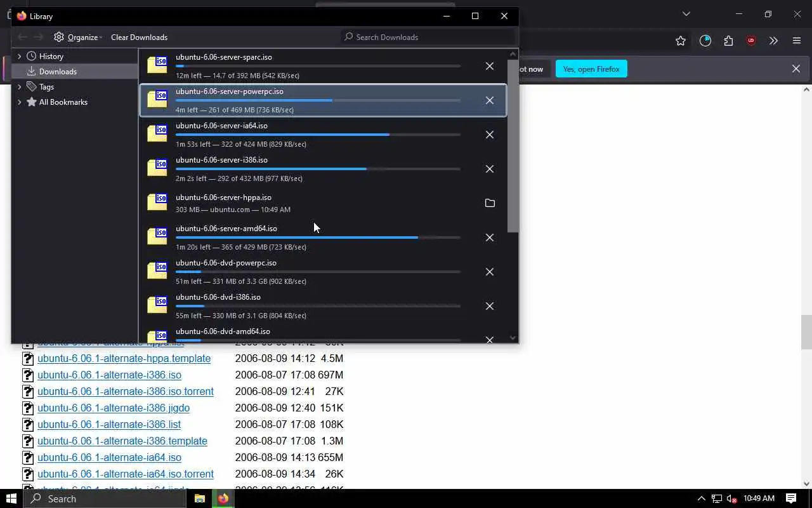Open ubuntu-6.06.1-alternate-i386.list link
Viewport: 812px width, 508px height.
tap(109, 424)
